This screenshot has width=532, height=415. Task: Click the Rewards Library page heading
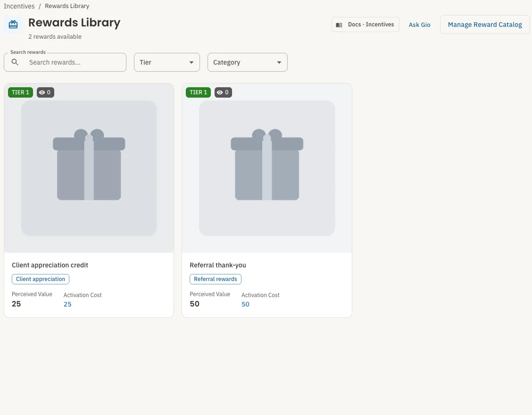(75, 22)
